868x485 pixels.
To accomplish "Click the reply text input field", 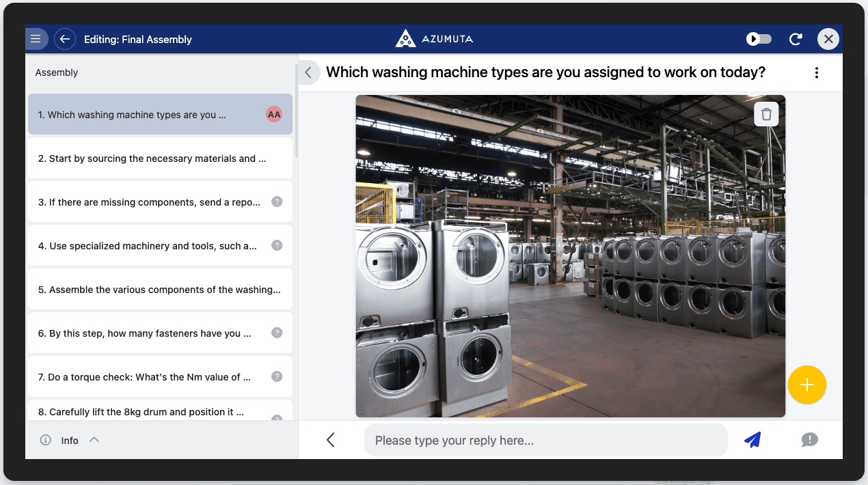I will pyautogui.click(x=545, y=440).
